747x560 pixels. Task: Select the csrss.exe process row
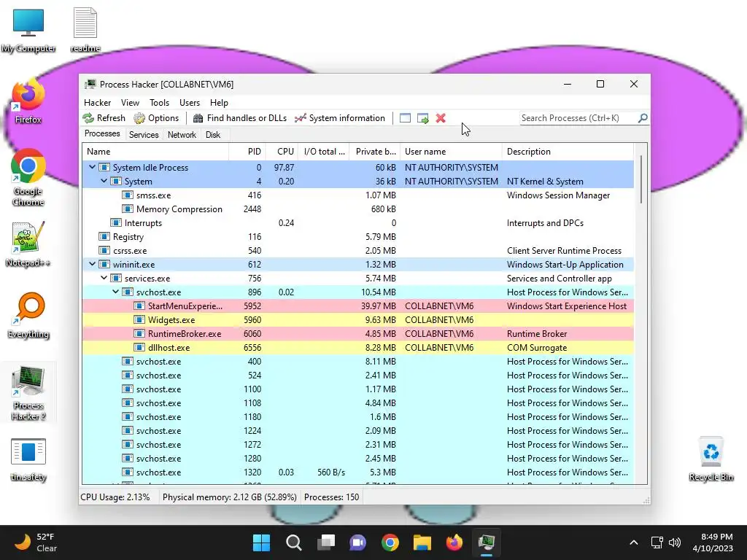(357, 251)
